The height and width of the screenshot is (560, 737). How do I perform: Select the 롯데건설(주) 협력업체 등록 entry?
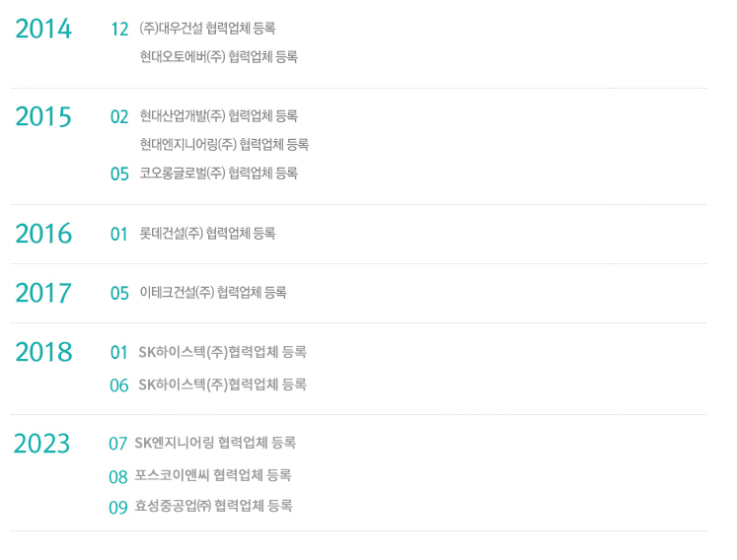coord(207,233)
